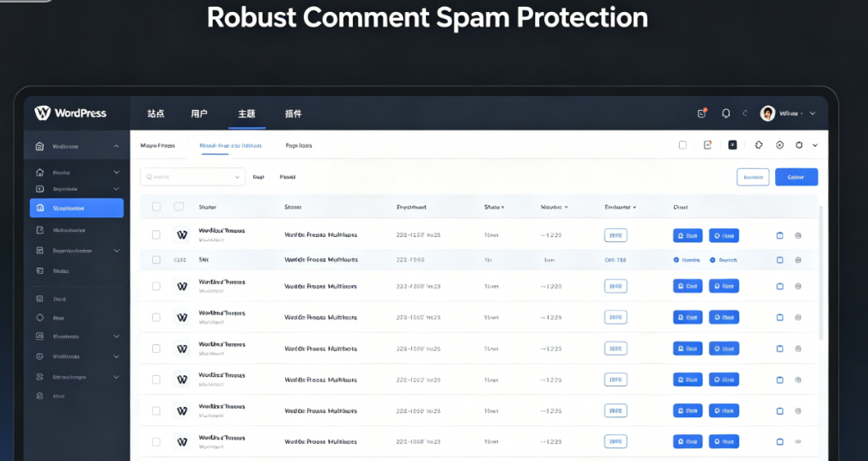
Task: Collapse the top sidebar section using its chevron
Action: pyautogui.click(x=116, y=146)
